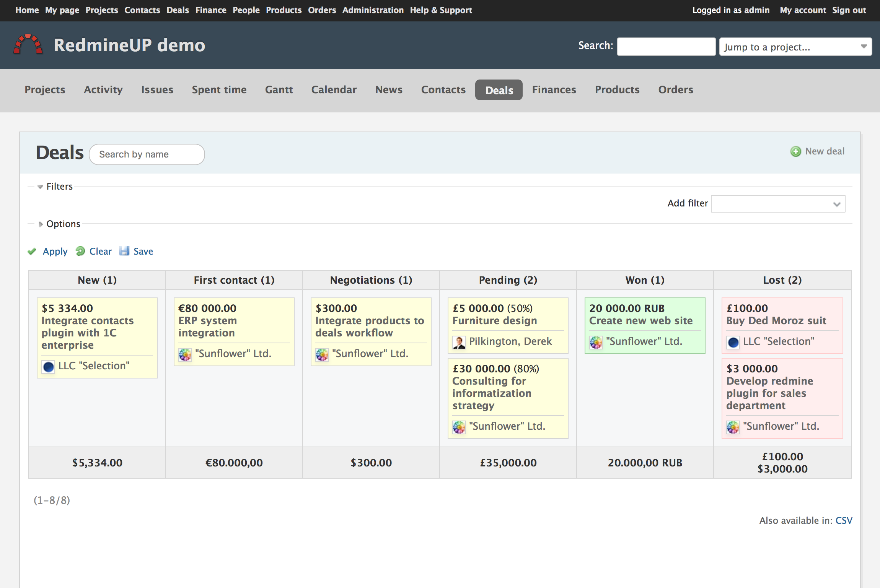Click the Search by name input field
The height and width of the screenshot is (588, 880).
[147, 154]
